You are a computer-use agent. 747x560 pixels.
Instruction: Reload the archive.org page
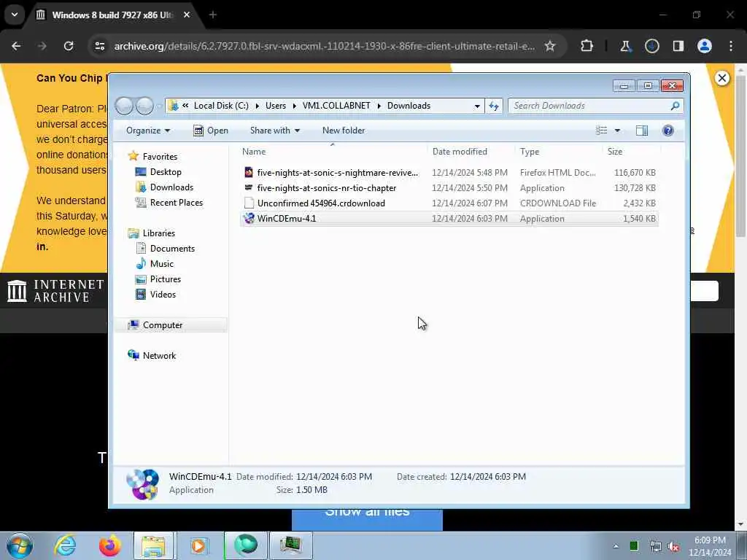(x=69, y=46)
